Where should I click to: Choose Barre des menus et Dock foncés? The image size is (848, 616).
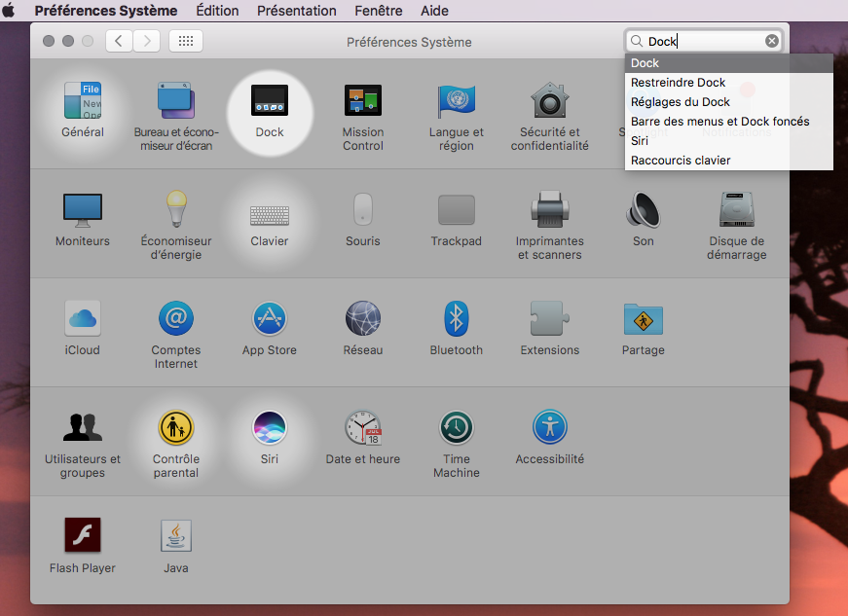728,122
